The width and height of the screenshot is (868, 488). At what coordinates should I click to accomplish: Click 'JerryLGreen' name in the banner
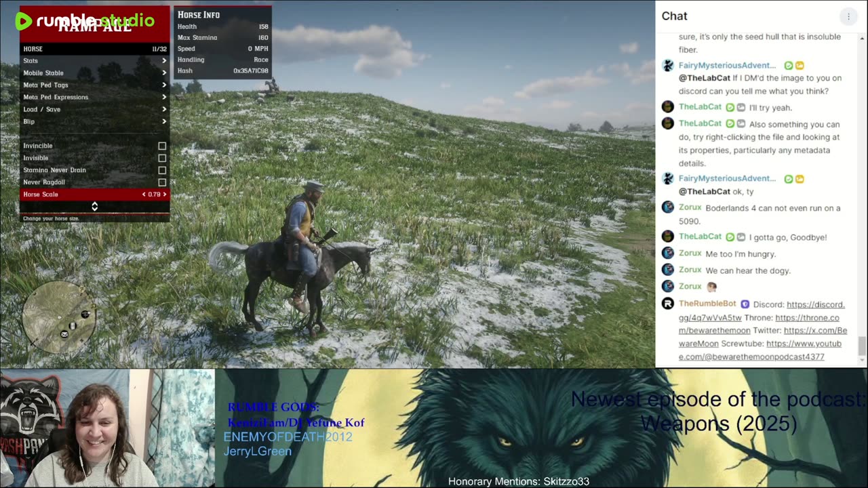coord(258,451)
